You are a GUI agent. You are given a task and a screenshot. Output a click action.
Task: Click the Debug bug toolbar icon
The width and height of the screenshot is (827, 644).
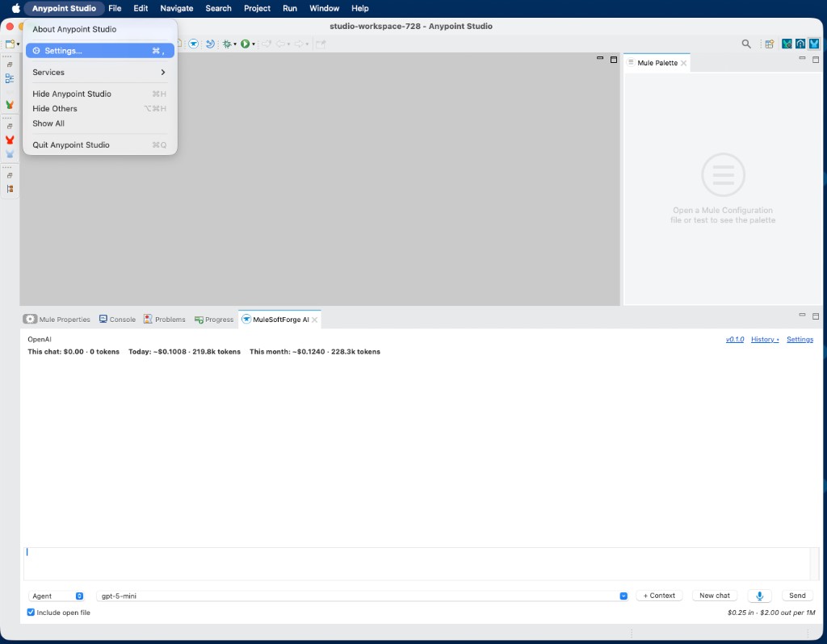pos(227,44)
